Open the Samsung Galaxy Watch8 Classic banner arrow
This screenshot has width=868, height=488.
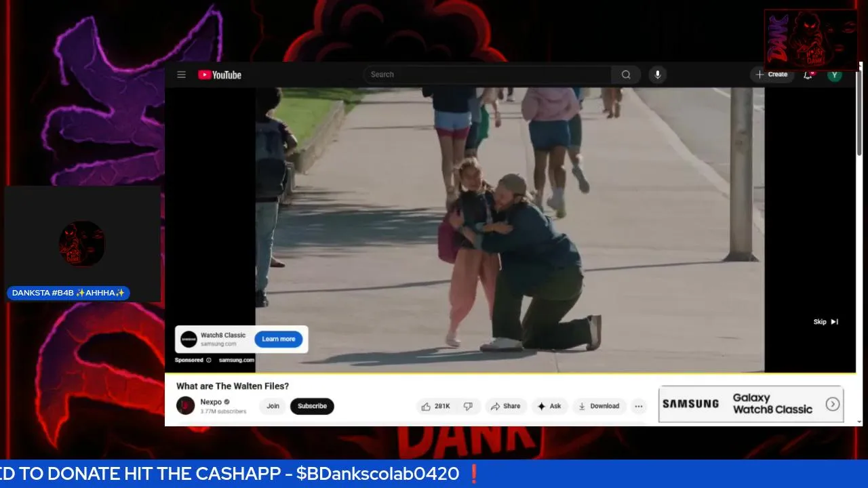tap(832, 404)
